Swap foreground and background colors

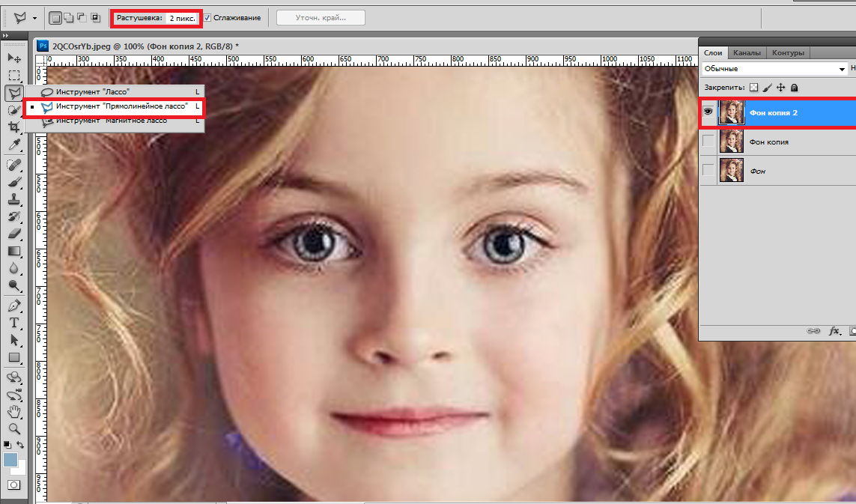click(x=20, y=445)
